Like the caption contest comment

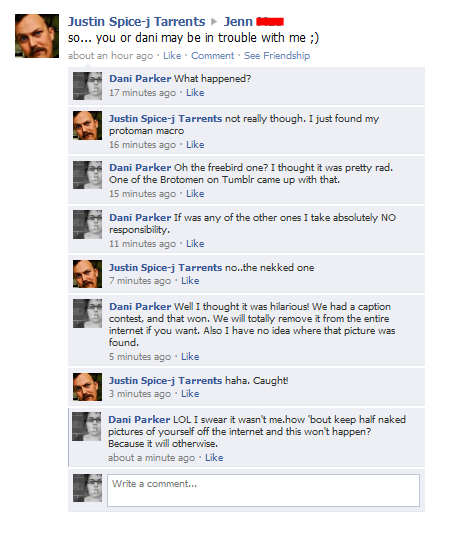coord(190,356)
